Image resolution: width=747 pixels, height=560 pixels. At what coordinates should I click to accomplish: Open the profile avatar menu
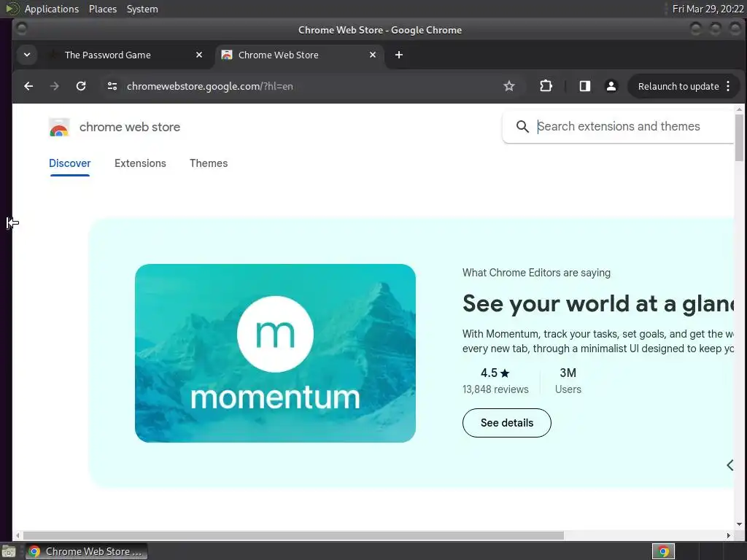[611, 86]
